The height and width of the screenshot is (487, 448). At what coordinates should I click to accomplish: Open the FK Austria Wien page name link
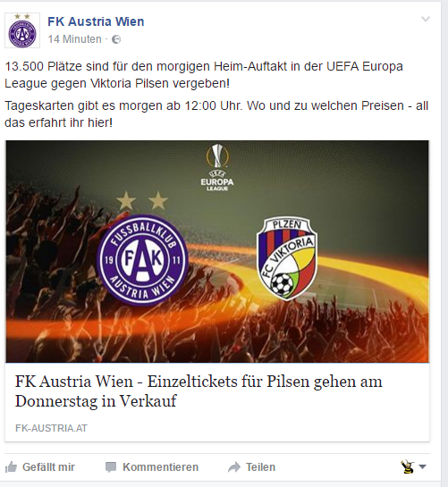click(x=96, y=21)
